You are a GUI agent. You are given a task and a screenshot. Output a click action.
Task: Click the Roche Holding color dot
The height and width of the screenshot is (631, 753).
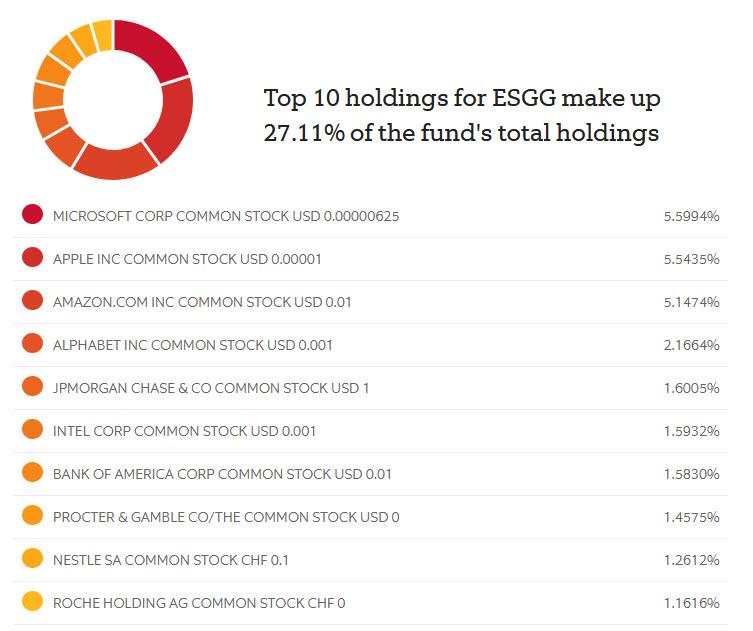32,602
